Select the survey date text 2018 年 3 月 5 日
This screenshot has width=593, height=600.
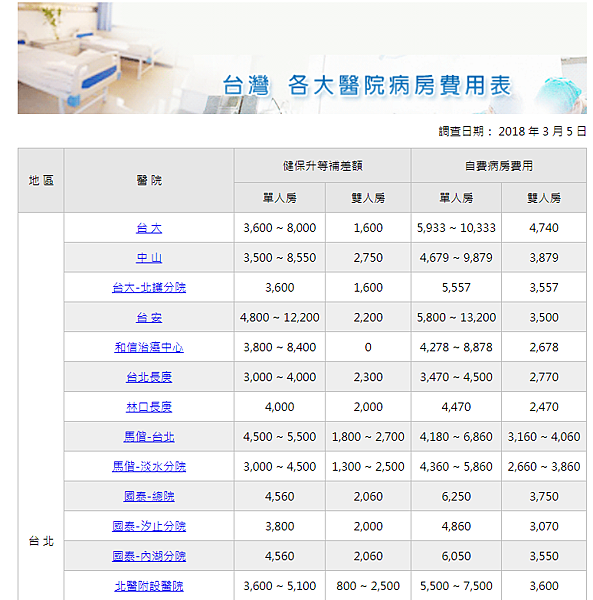[542, 132]
